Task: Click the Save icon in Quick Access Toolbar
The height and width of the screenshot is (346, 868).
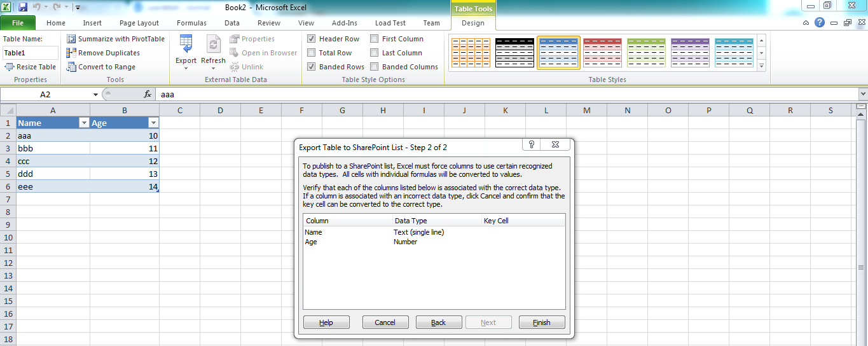Action: tap(23, 8)
